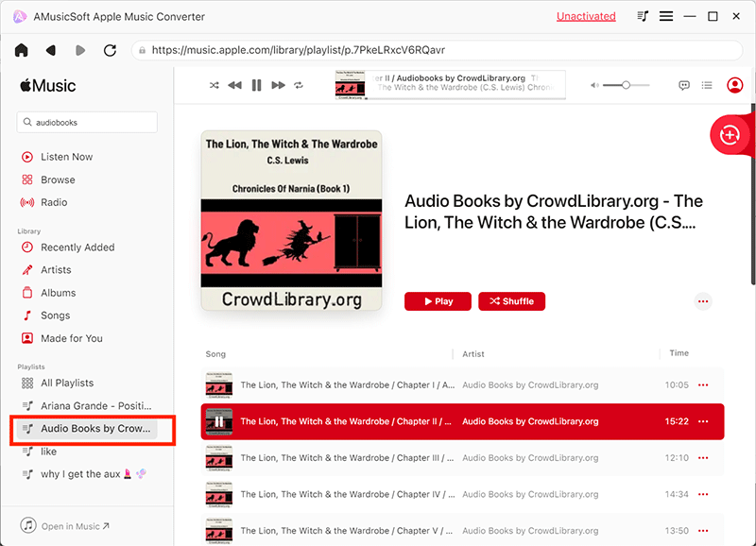Select the Ariana Grande - Positi... playlist

87,406
